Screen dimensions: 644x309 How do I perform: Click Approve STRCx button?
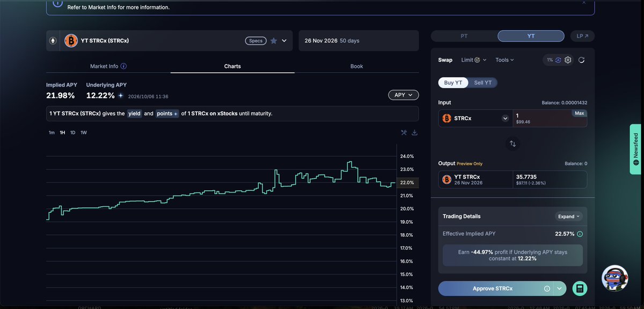click(493, 289)
